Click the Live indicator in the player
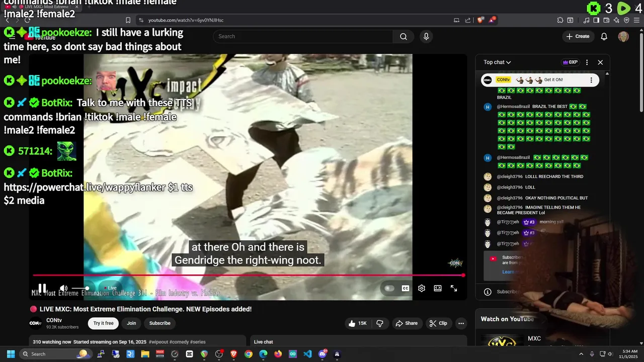 [x=111, y=288]
